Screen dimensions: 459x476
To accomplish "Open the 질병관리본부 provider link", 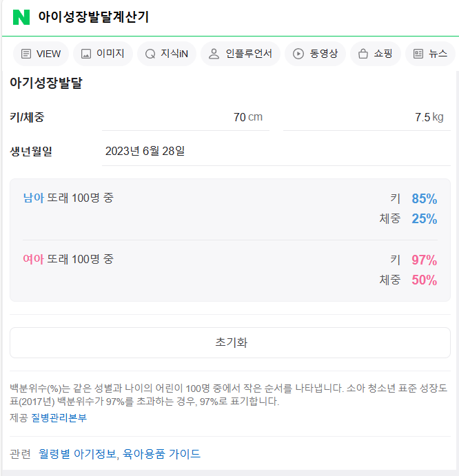I will click(59, 417).
